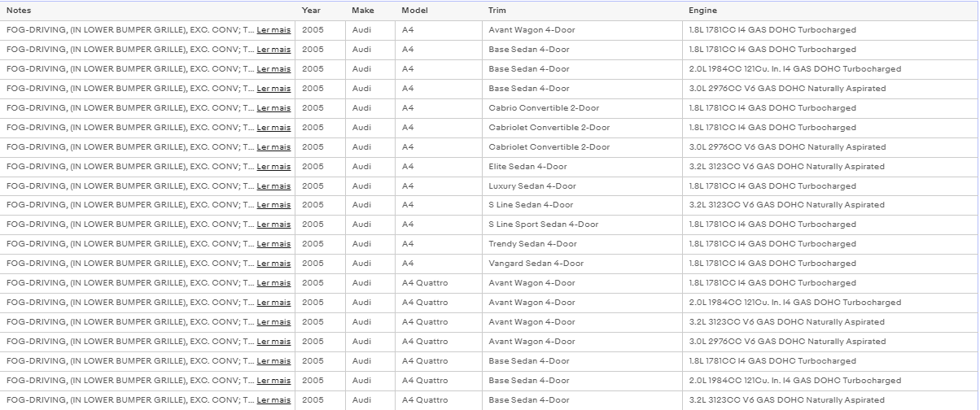Screen dimensions: 980x410
Task: Click the FOG-DRIVING notes text in the Elite Sedan row
Action: point(129,167)
